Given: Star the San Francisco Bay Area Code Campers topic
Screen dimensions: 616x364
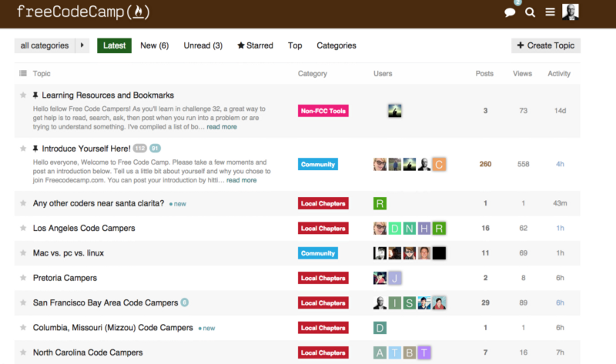Looking at the screenshot, I should [23, 302].
